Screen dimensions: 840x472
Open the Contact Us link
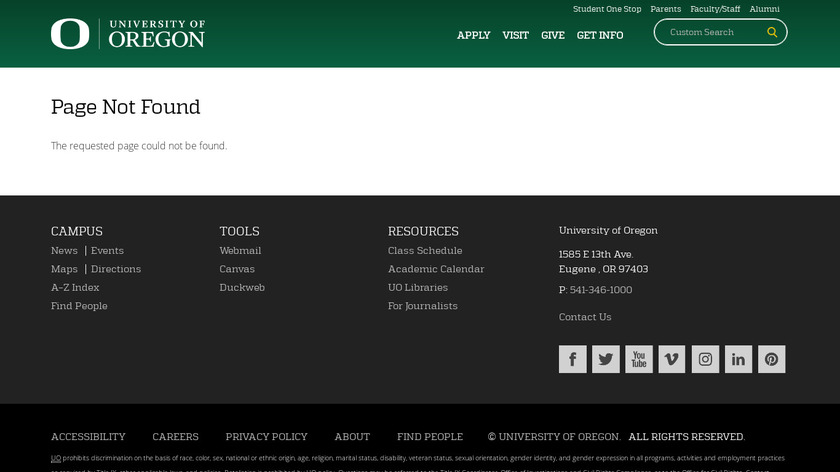585,317
